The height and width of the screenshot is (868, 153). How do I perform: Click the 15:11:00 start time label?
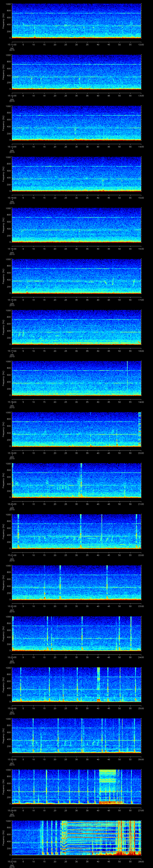pos(12,44)
